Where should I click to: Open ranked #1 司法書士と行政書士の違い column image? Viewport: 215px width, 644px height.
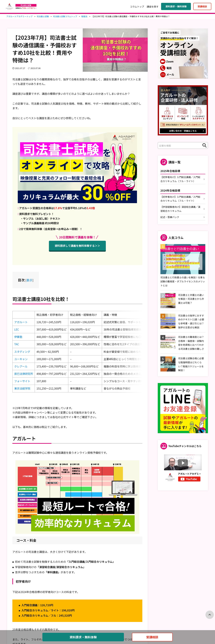pos(183,259)
